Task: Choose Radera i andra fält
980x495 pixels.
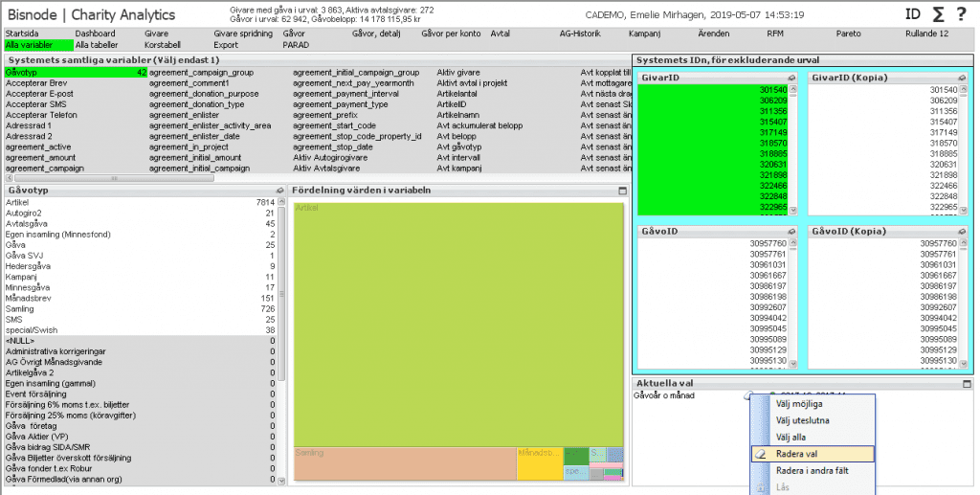Action: pyautogui.click(x=812, y=471)
